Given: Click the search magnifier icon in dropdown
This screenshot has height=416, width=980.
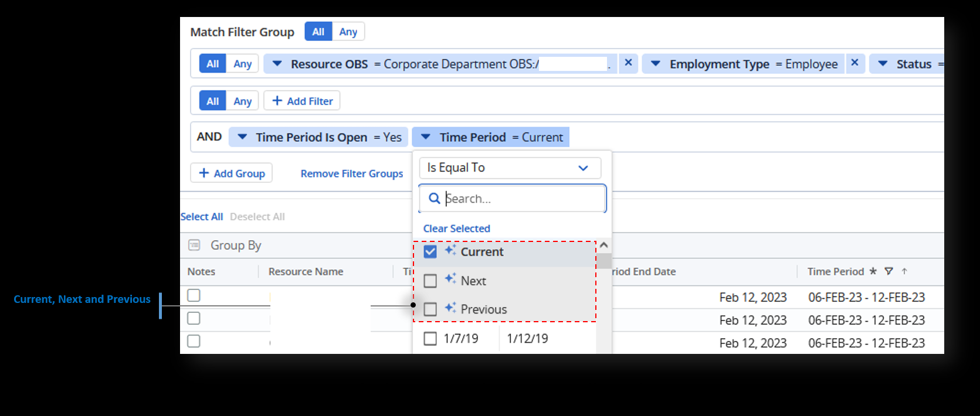Looking at the screenshot, I should [x=435, y=199].
